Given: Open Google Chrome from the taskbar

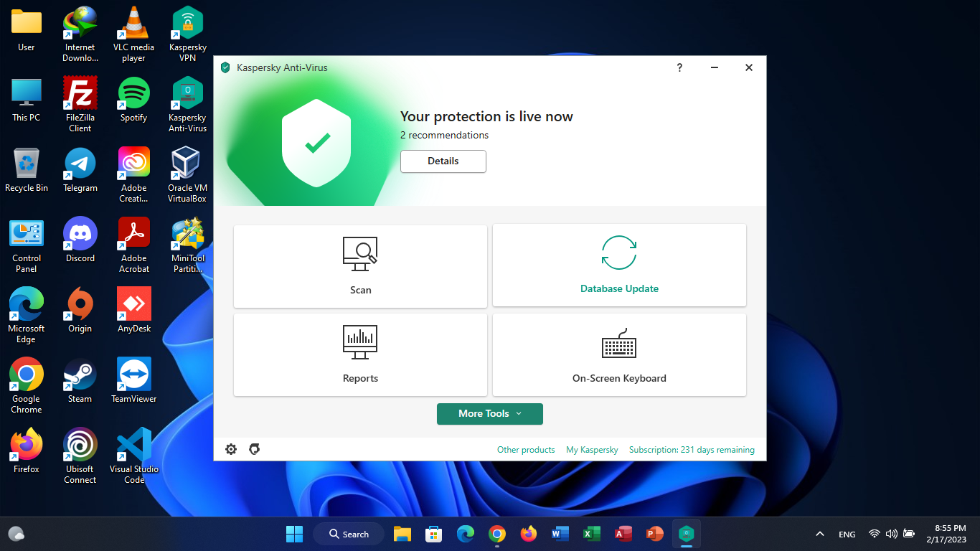Looking at the screenshot, I should point(497,534).
